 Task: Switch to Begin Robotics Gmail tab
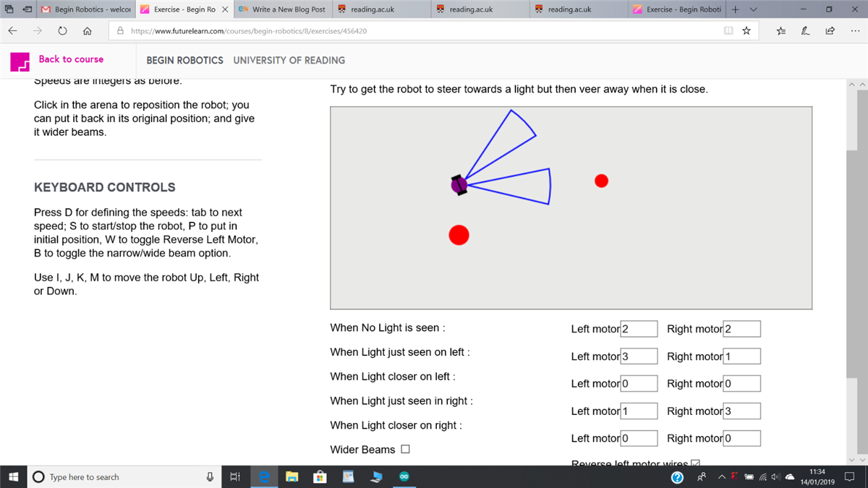pyautogui.click(x=85, y=9)
